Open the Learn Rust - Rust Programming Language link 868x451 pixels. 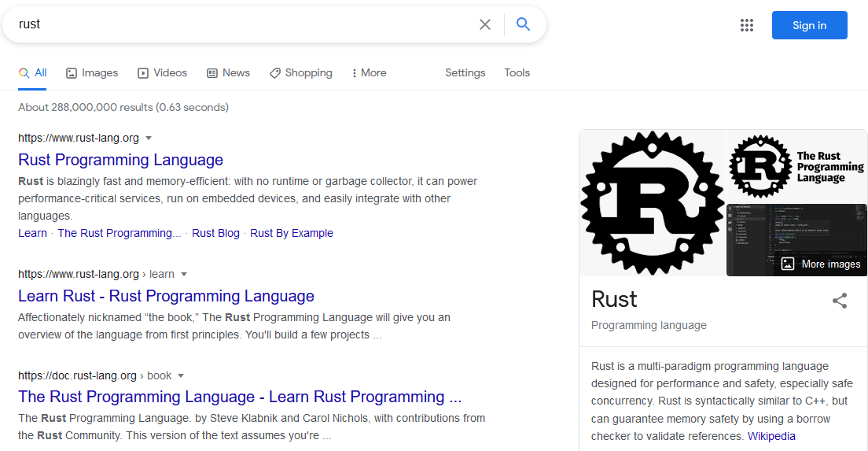[x=166, y=296]
